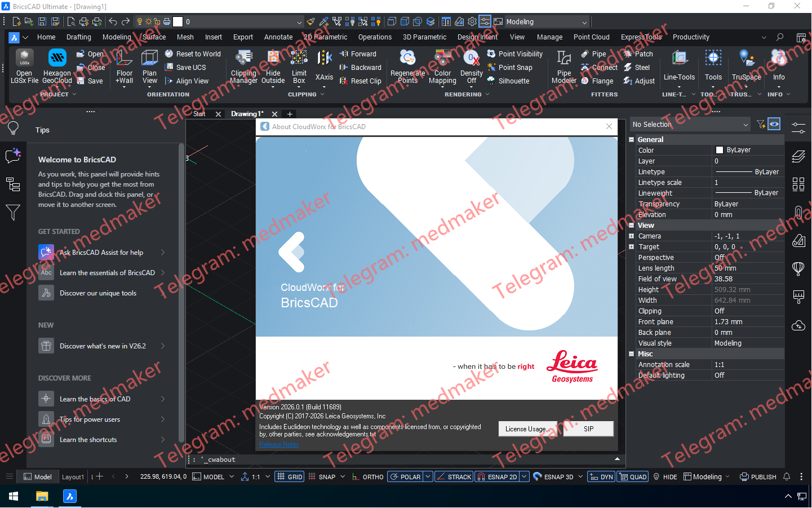Switch to the Annotate ribbon tab

(278, 37)
